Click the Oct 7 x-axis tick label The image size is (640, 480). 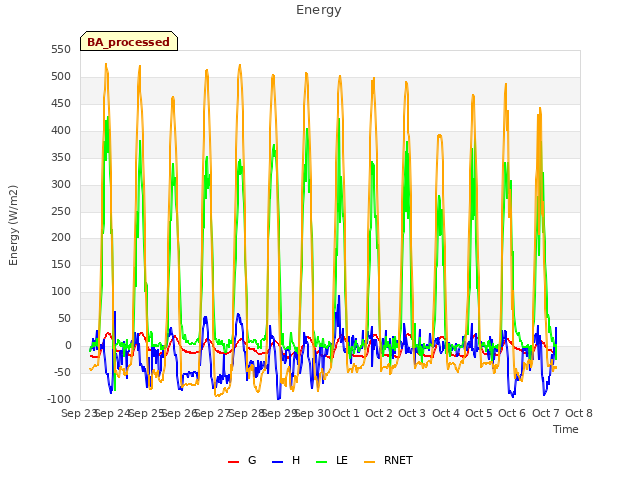[546, 413]
